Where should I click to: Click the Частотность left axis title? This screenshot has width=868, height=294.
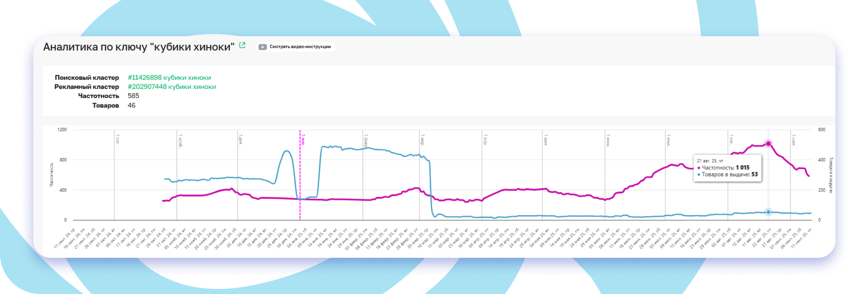pos(51,175)
